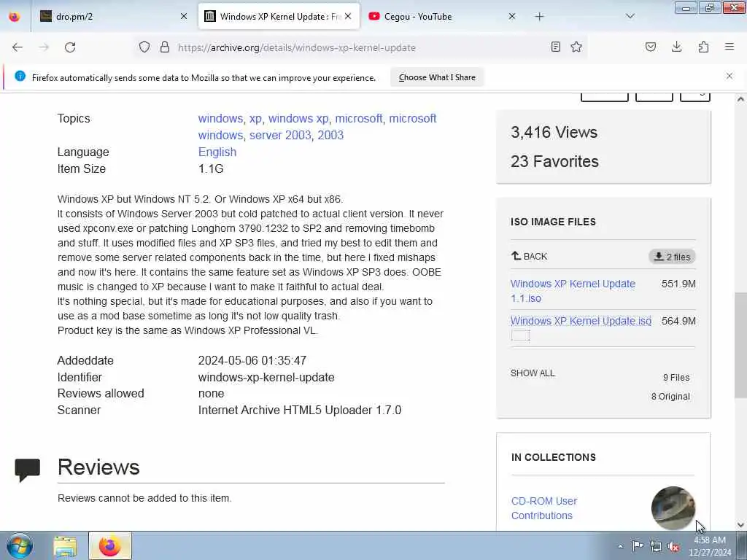Reload the page with the refresh icon

tap(70, 47)
